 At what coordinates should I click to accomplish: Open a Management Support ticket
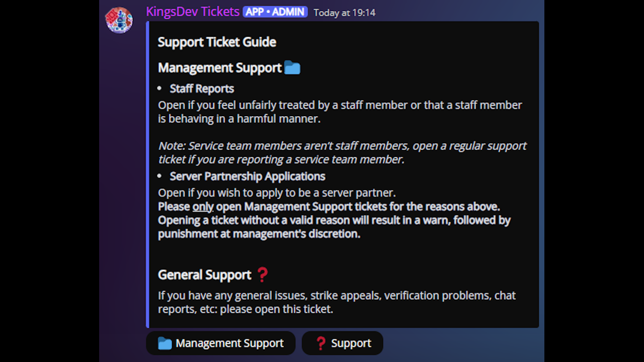pyautogui.click(x=221, y=343)
